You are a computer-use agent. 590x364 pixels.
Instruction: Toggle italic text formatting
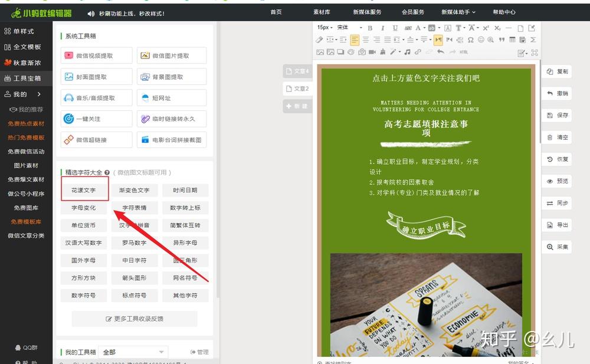(x=383, y=28)
